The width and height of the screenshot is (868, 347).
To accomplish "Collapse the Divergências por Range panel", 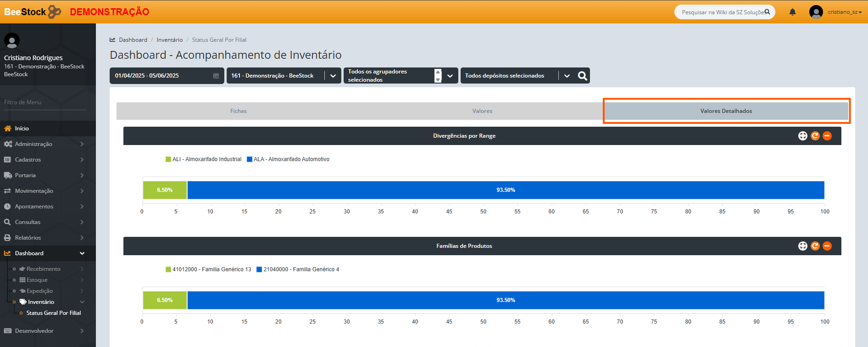I will click(827, 136).
